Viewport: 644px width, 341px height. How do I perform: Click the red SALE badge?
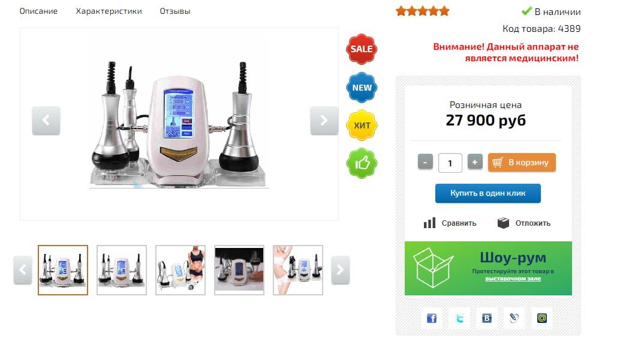point(362,49)
